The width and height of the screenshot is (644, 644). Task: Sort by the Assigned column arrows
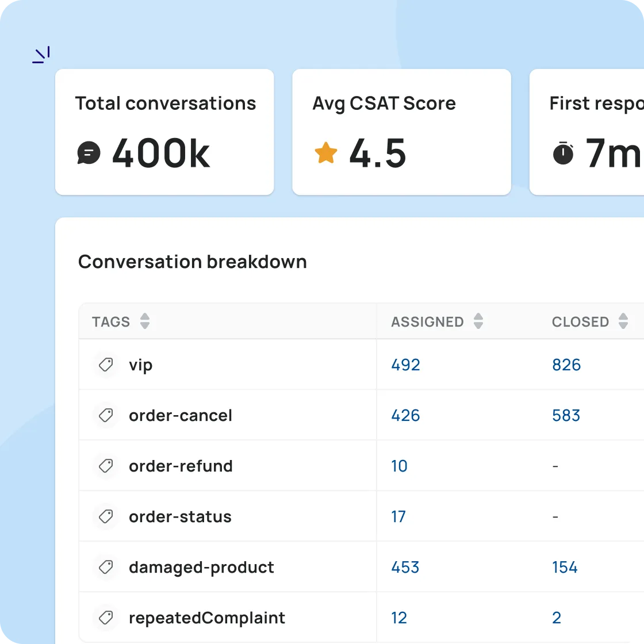(x=478, y=321)
